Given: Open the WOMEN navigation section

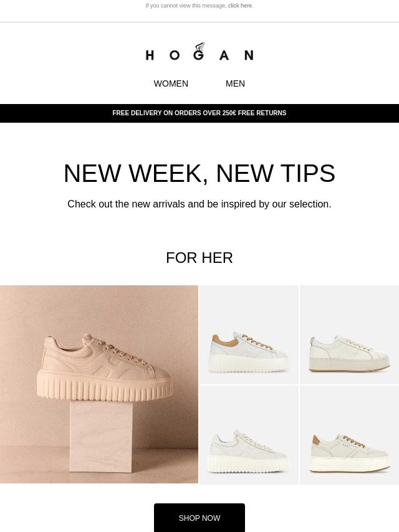Looking at the screenshot, I should [171, 84].
